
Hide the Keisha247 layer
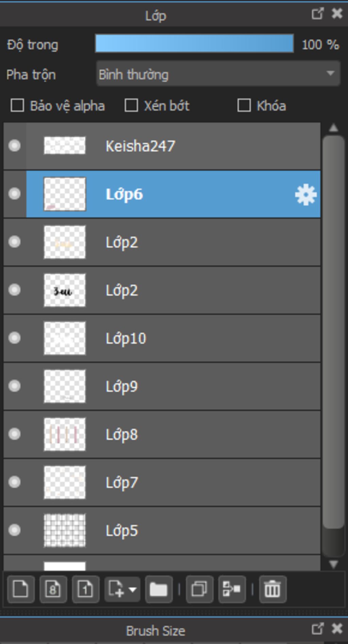click(x=15, y=146)
